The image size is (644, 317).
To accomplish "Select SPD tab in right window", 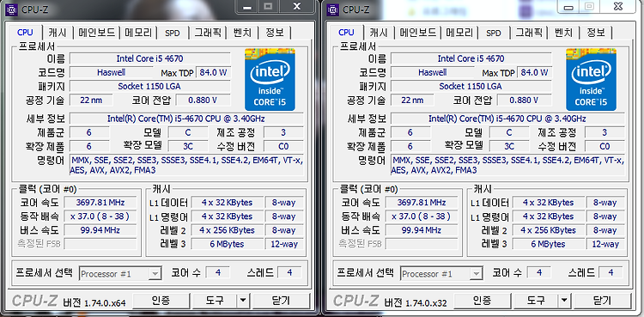I will (494, 33).
